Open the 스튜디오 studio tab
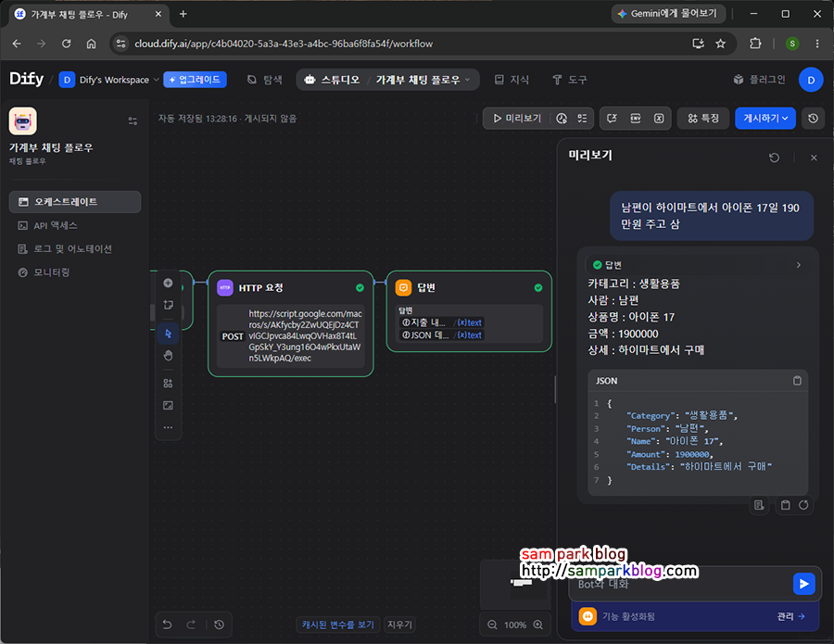834x644 pixels. 333,80
